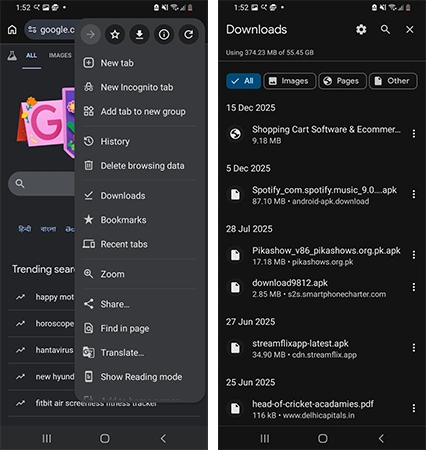Open the Bangla language link
The image size is (426, 450).
tap(48, 229)
